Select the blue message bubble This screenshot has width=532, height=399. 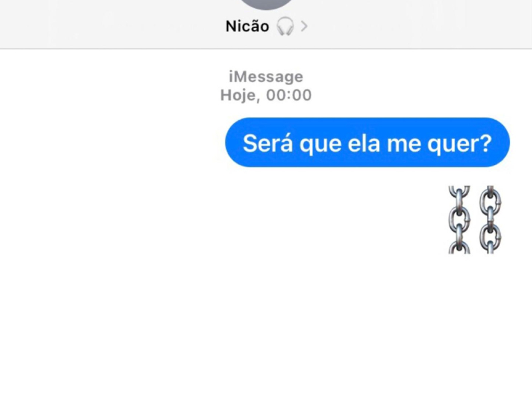(368, 142)
